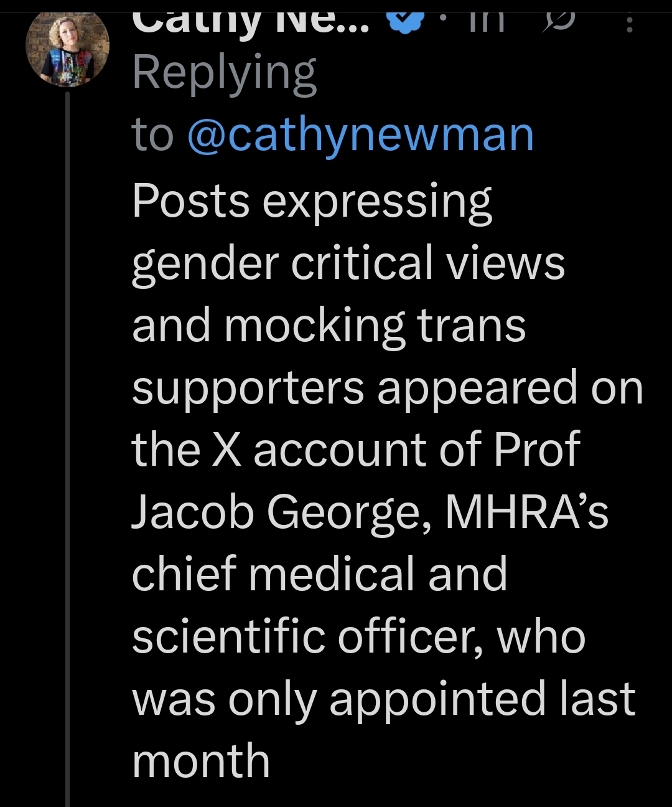This screenshot has width=672, height=807.
Task: Click the phrase "gender critical views"
Action: [x=348, y=263]
